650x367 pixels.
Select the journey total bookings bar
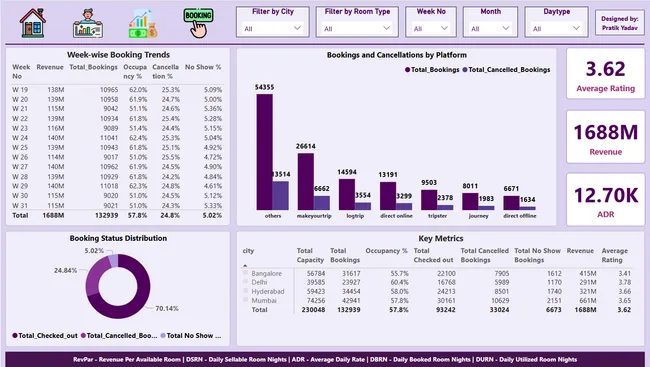coord(470,202)
